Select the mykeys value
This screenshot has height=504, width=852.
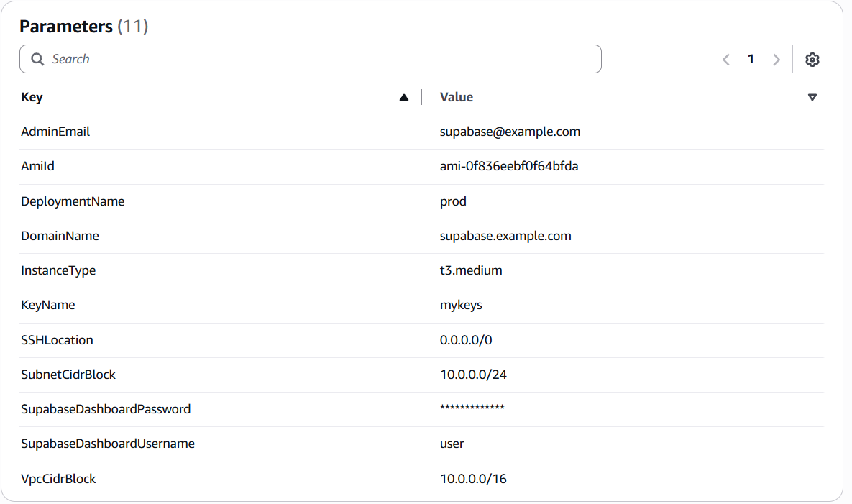(461, 306)
